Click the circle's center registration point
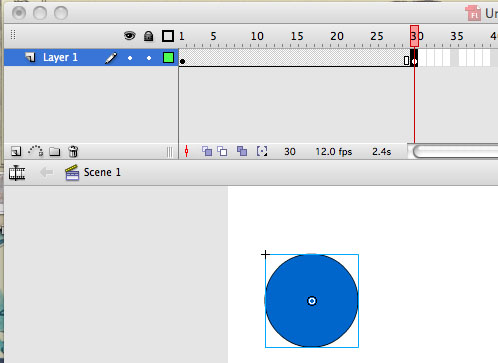The width and height of the screenshot is (498, 363). click(312, 301)
